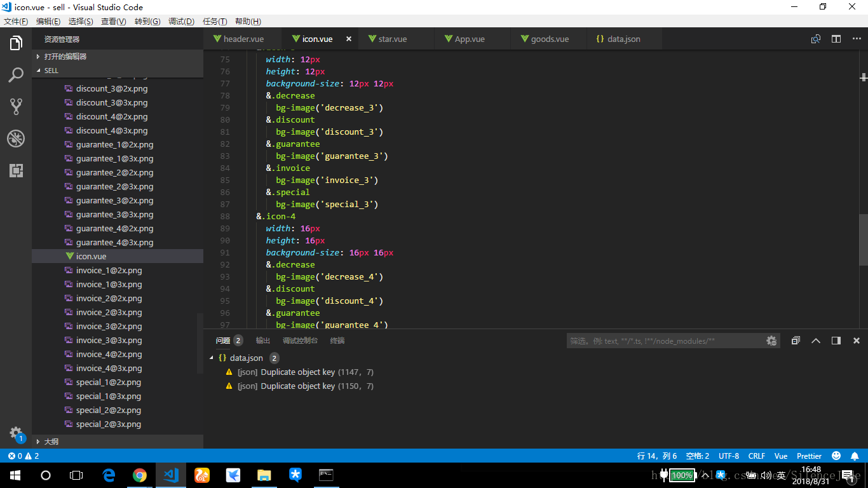
Task: Select the icon.vue file in explorer
Action: pos(118,256)
